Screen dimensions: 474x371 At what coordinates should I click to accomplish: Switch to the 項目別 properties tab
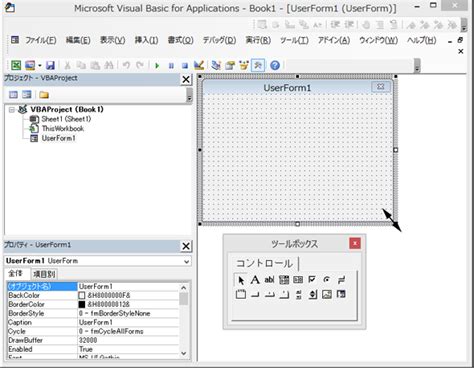tap(44, 274)
